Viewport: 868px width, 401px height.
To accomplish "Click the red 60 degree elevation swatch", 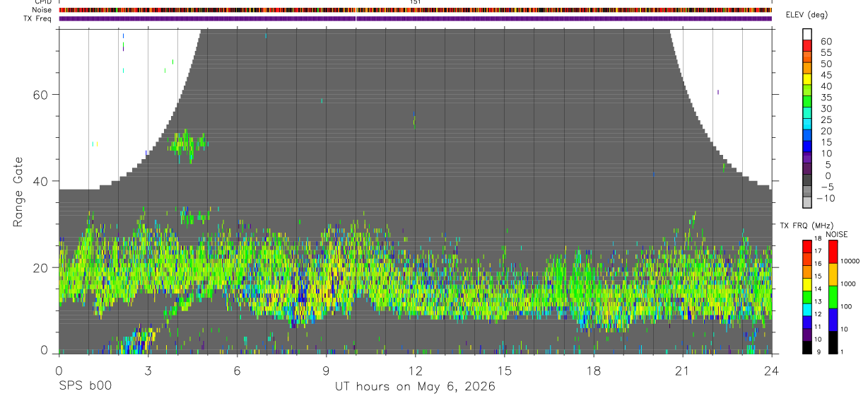I will pyautogui.click(x=808, y=46).
